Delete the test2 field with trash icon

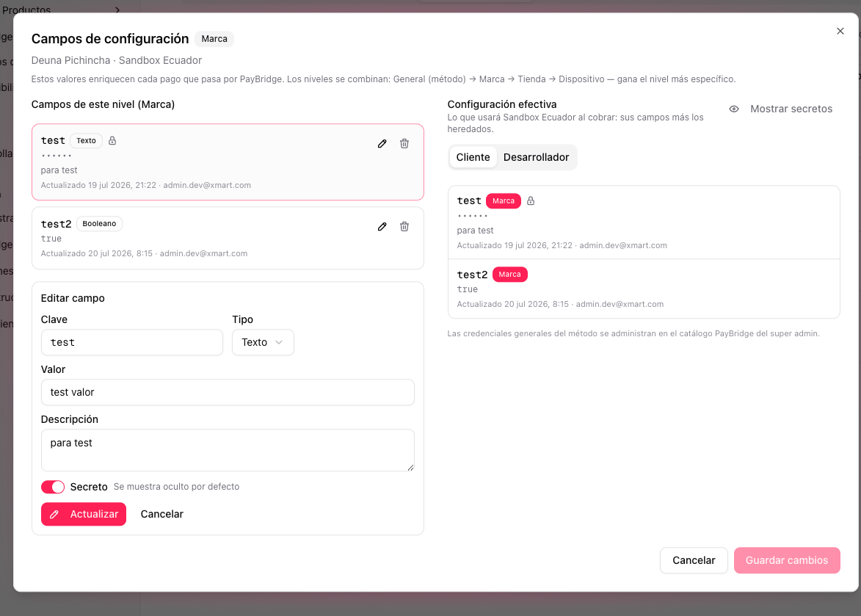404,227
